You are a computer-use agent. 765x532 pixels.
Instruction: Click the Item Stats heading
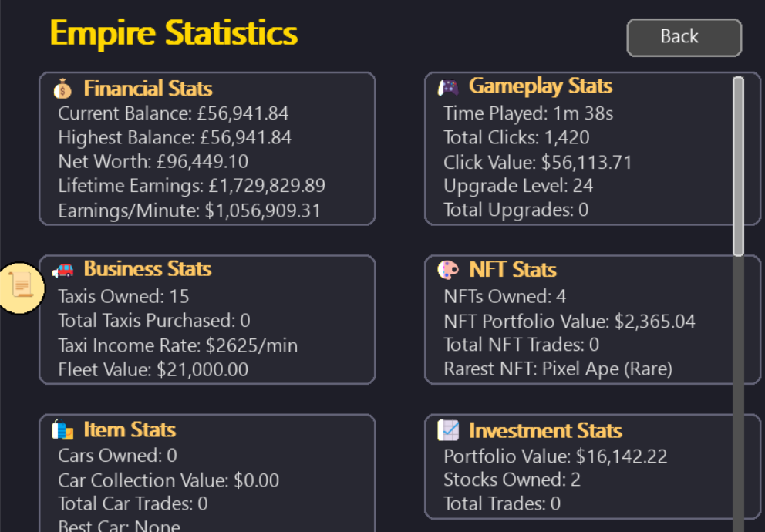click(130, 429)
